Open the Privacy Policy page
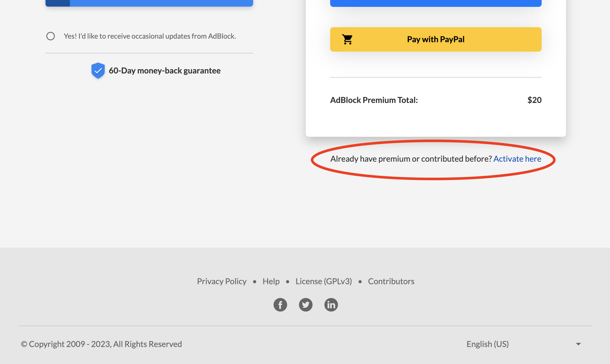610x364 pixels. 221,281
